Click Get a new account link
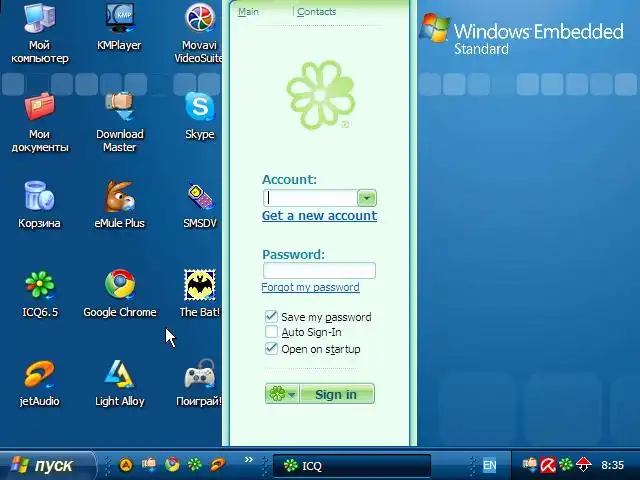The width and height of the screenshot is (640, 480). [319, 216]
